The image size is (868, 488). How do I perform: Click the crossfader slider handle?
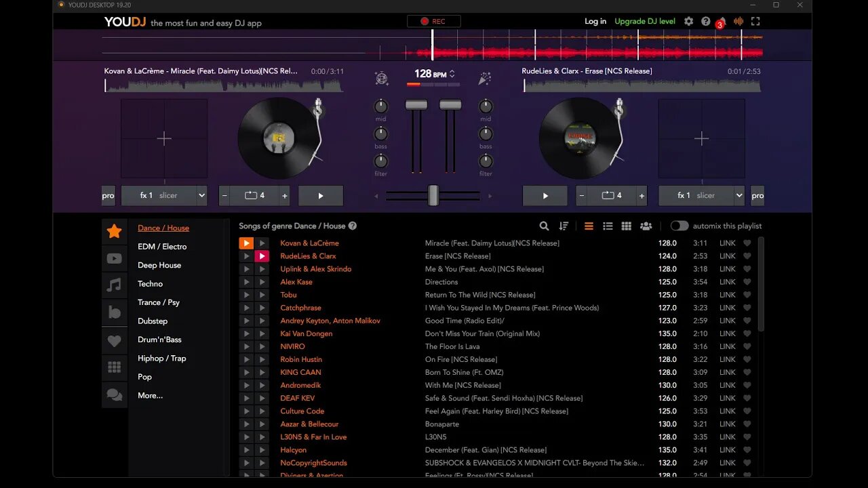click(x=433, y=195)
